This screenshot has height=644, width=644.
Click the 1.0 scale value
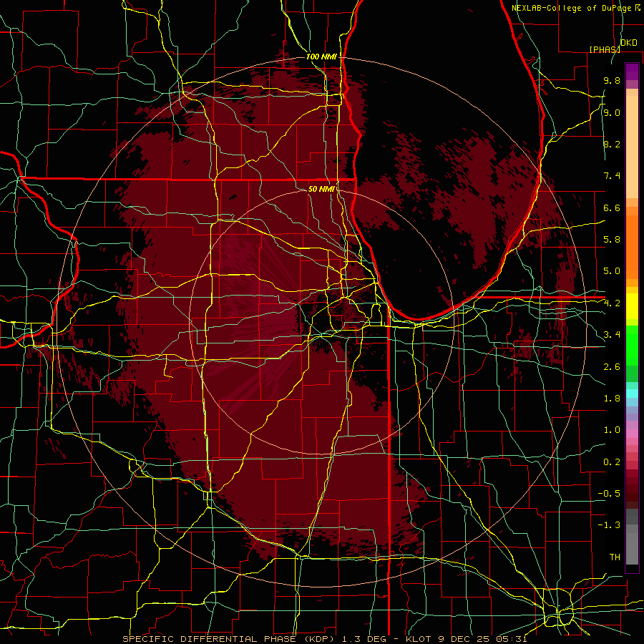click(x=612, y=430)
